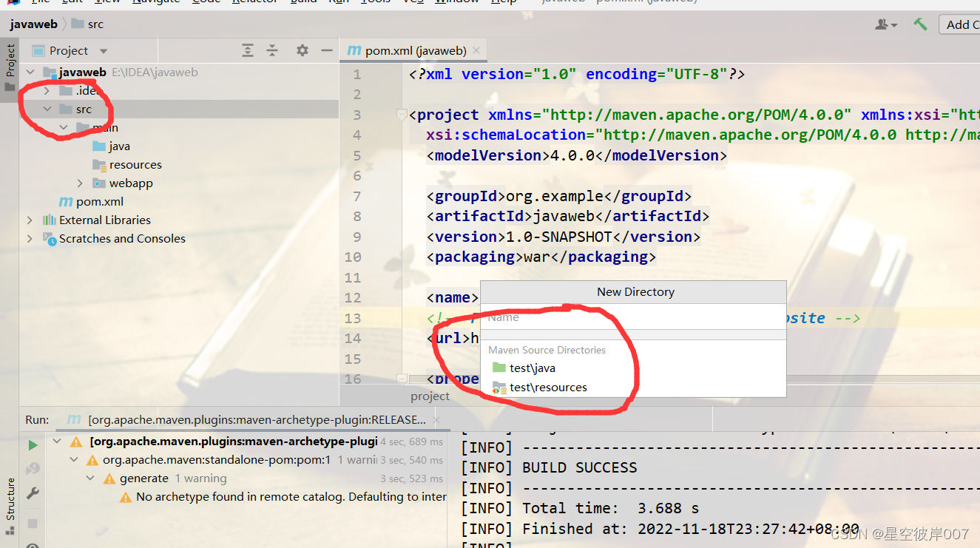The width and height of the screenshot is (980, 548).
Task: Open the Project view dropdown
Action: point(104,51)
